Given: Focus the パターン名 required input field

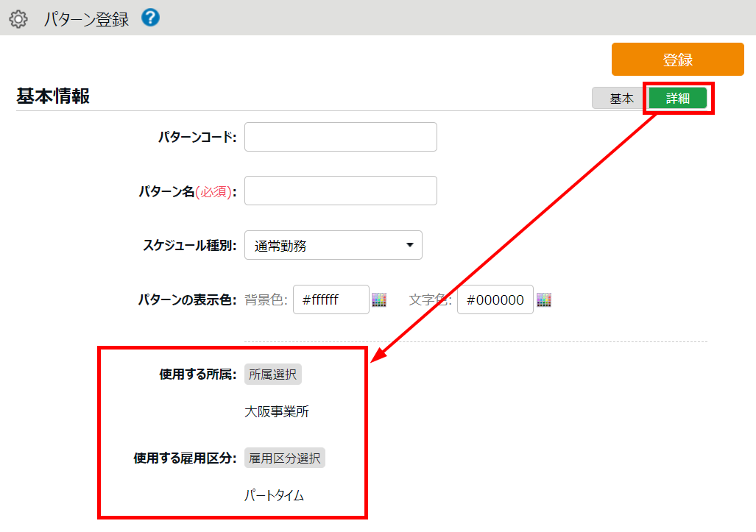Looking at the screenshot, I should point(340,191).
